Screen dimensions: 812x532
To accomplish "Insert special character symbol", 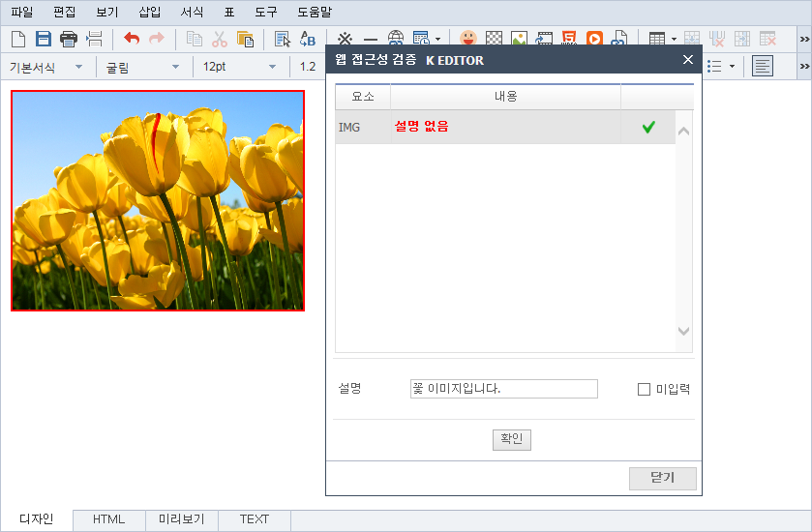I will (x=345, y=39).
